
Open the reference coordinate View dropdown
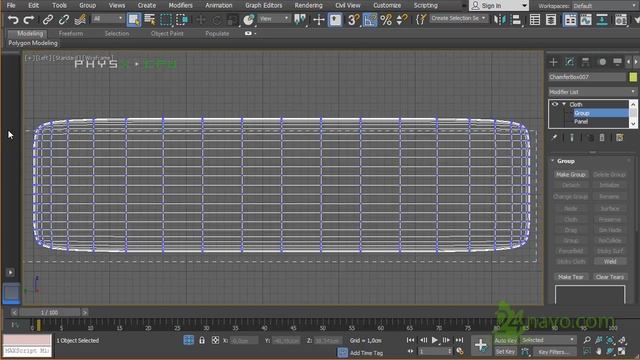point(274,19)
